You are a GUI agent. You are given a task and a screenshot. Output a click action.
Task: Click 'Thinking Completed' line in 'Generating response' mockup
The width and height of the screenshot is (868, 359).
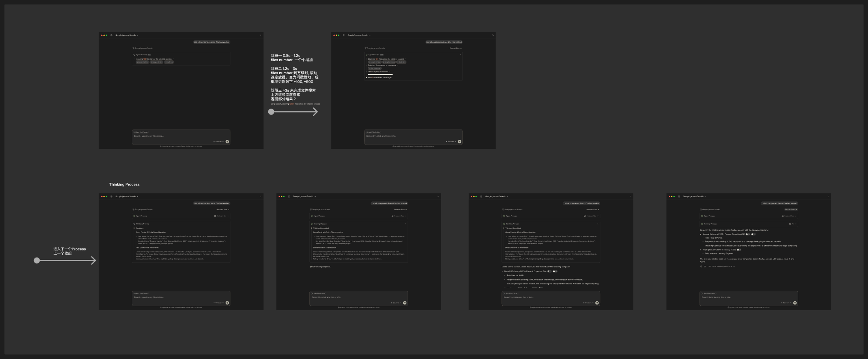(x=320, y=228)
